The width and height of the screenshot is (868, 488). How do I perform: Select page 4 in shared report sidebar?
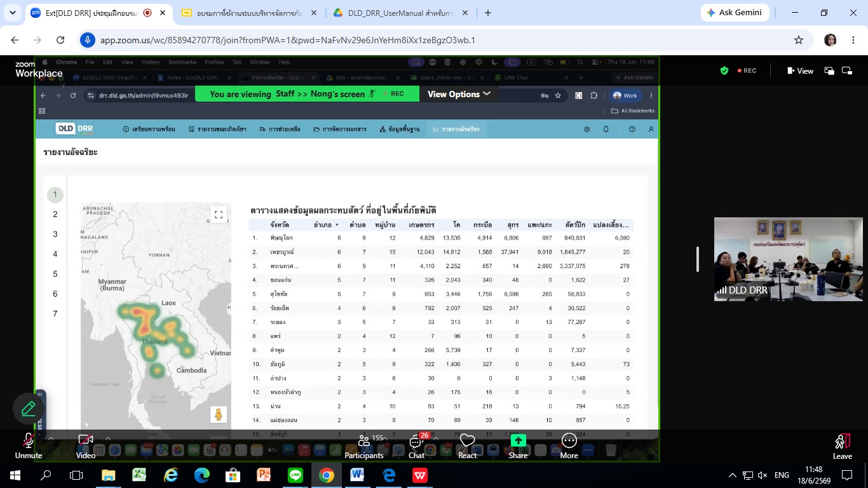click(x=55, y=254)
